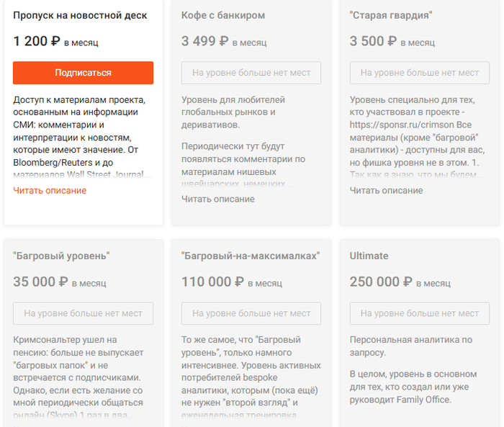Image resolution: width=504 pixels, height=427 pixels.
Task: Click the Ultimate tier heading
Action: [x=369, y=256]
